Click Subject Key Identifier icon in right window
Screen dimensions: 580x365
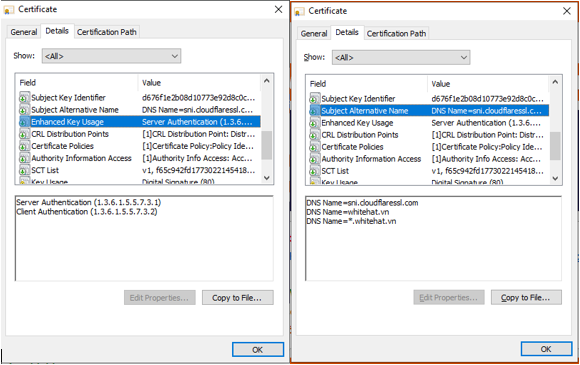[x=314, y=99]
